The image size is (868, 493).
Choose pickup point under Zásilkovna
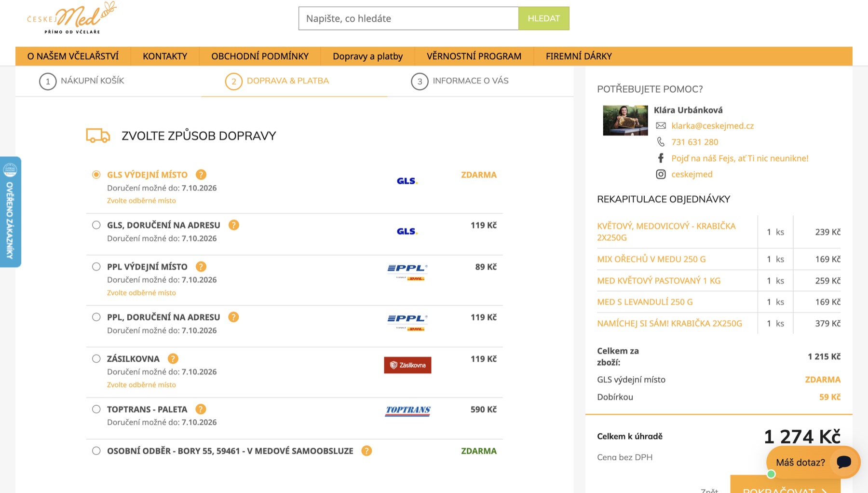pos(141,385)
